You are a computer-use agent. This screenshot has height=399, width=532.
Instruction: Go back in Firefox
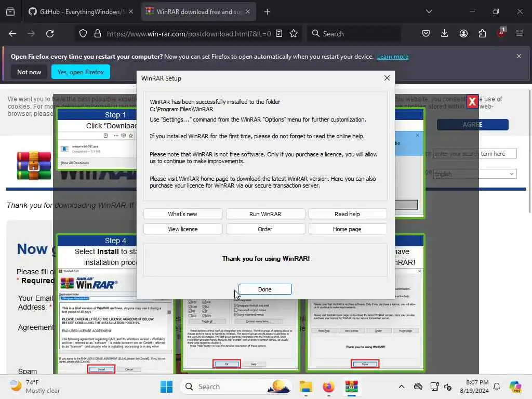tap(12, 34)
